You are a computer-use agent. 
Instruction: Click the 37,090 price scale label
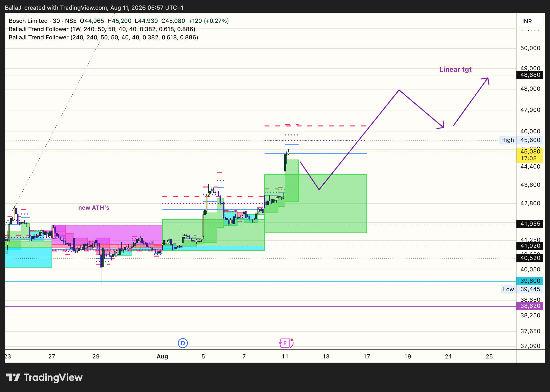[x=530, y=346]
